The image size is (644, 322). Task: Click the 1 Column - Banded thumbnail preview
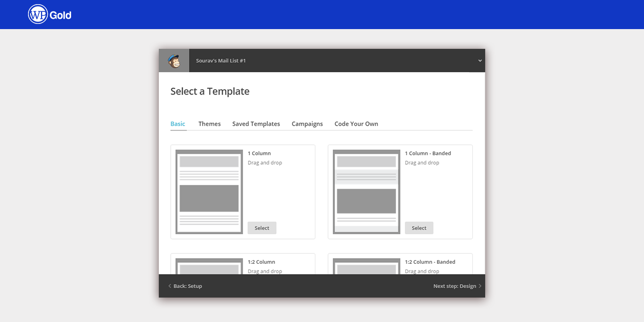pyautogui.click(x=366, y=192)
